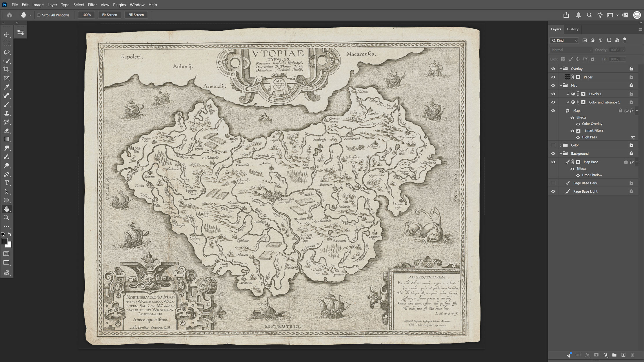Filter layers by type layers icon
This screenshot has height=362, width=644.
click(601, 41)
